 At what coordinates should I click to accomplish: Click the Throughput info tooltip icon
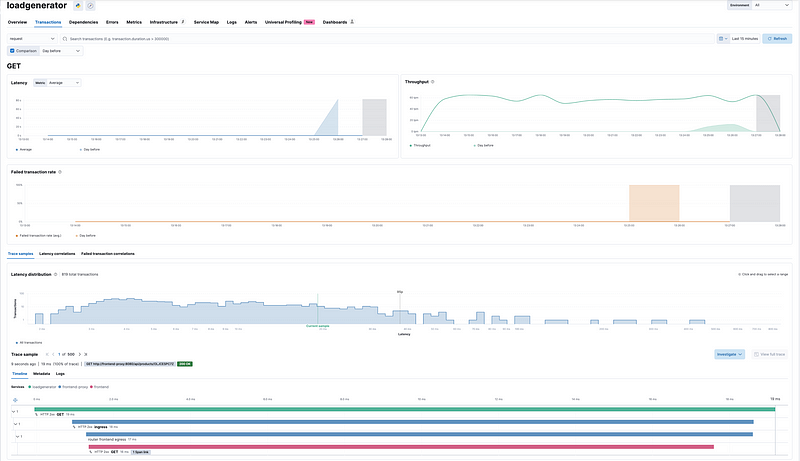[x=432, y=81]
